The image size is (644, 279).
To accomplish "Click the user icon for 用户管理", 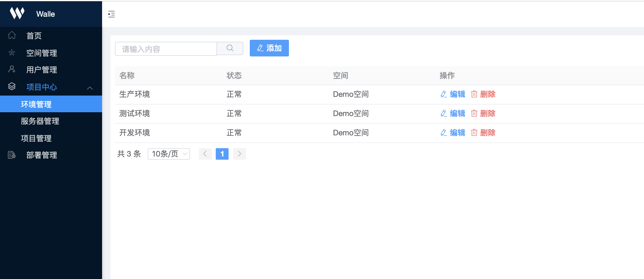I will [12, 69].
